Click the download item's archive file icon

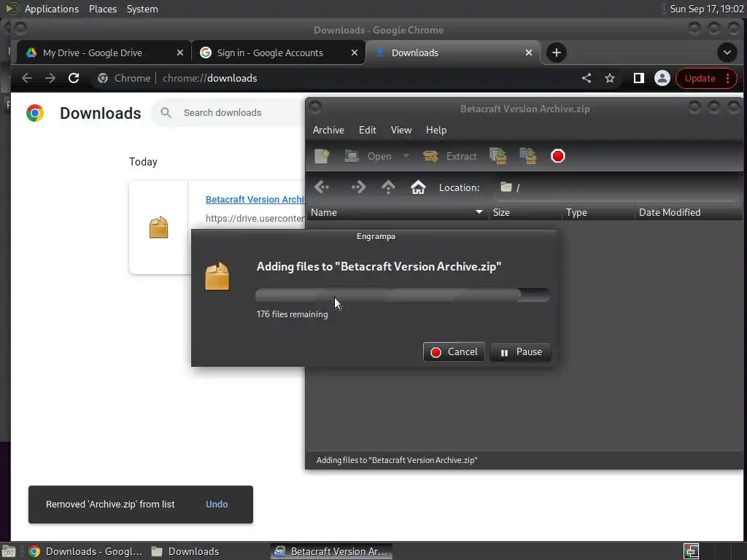click(x=158, y=227)
